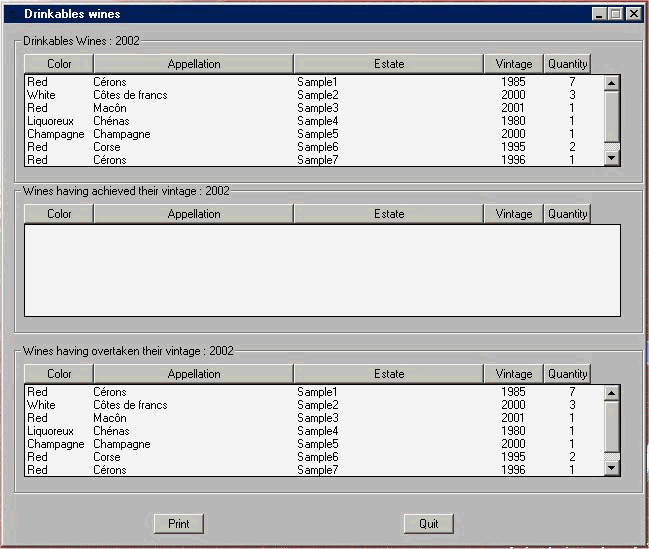This screenshot has height=549, width=649.
Task: Click Estate header in Drinkables Wines table
Action: pyautogui.click(x=389, y=64)
